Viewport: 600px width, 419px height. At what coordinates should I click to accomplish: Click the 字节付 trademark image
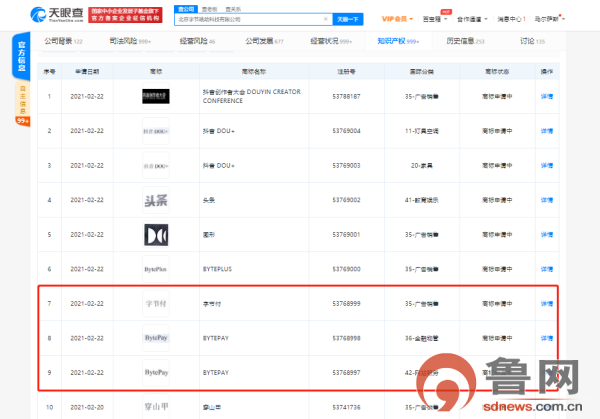pos(156,303)
